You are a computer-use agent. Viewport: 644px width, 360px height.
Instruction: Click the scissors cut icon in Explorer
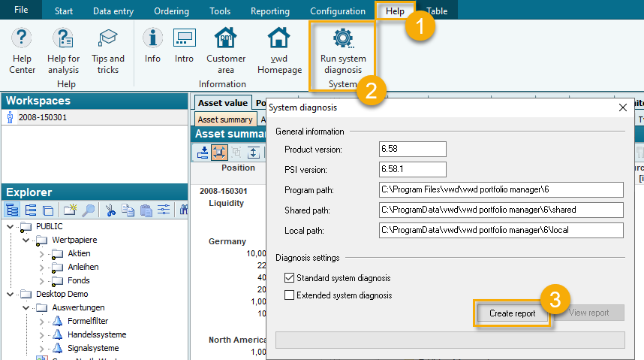(x=110, y=210)
